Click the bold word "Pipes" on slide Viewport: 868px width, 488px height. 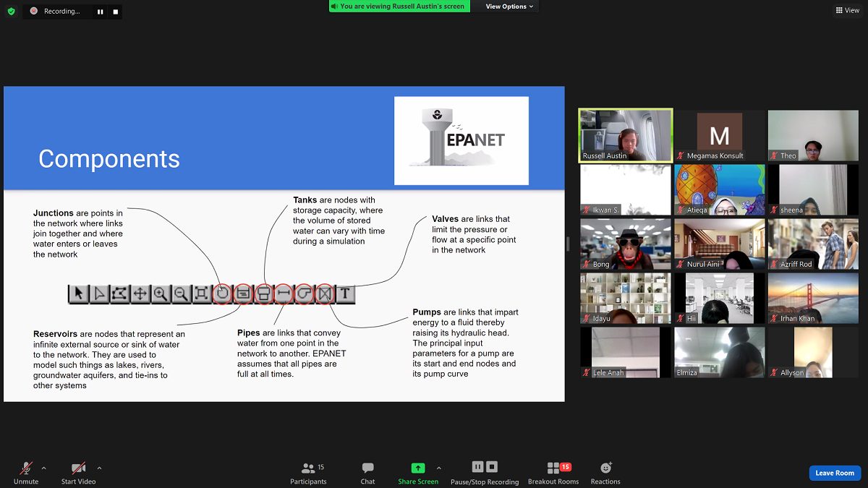[249, 333]
